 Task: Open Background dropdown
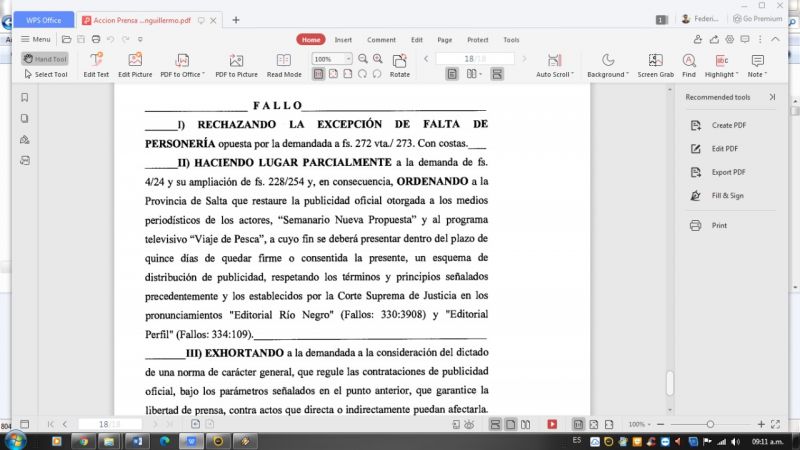[608, 65]
